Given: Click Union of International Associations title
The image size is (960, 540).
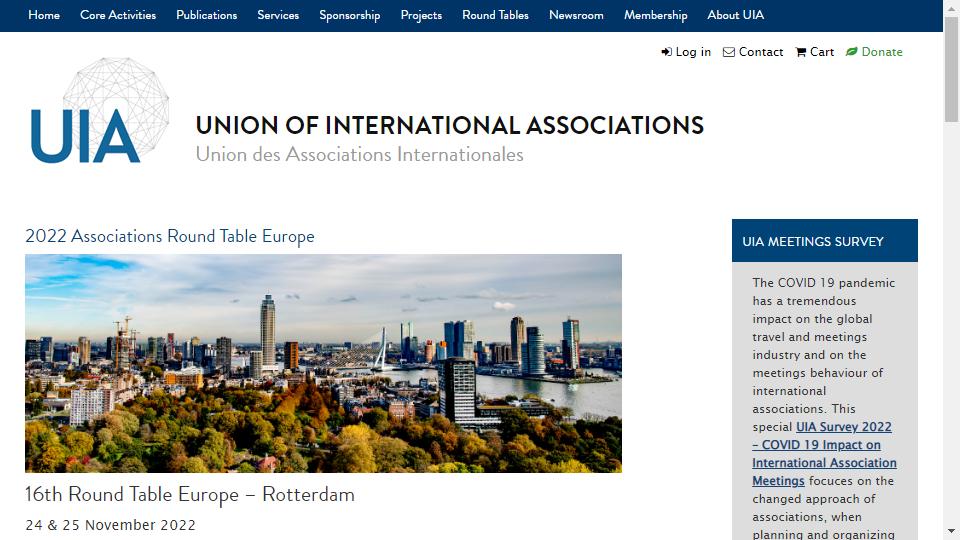Looking at the screenshot, I should 450,126.
